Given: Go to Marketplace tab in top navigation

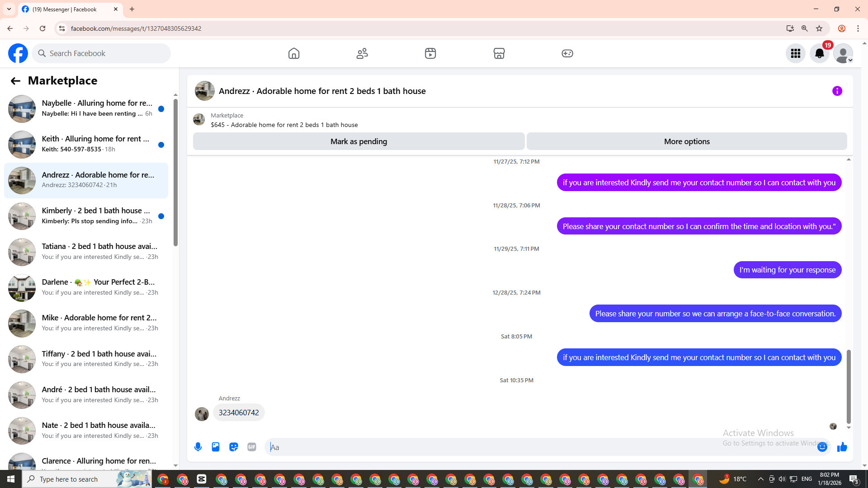Looking at the screenshot, I should [499, 53].
